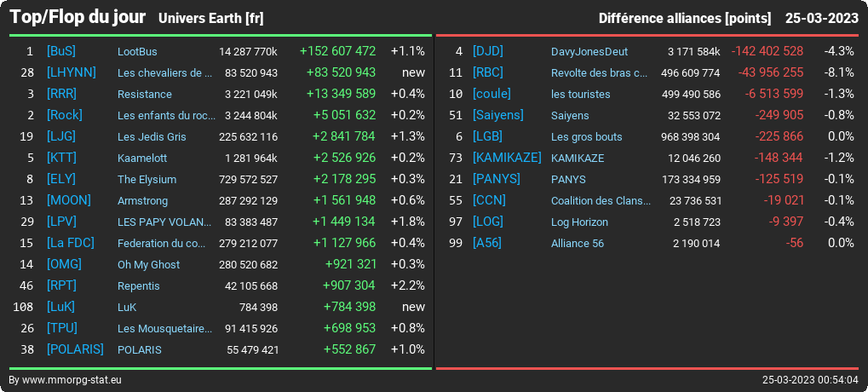
Task: Click the +552 867 gain value
Action: click(x=350, y=350)
